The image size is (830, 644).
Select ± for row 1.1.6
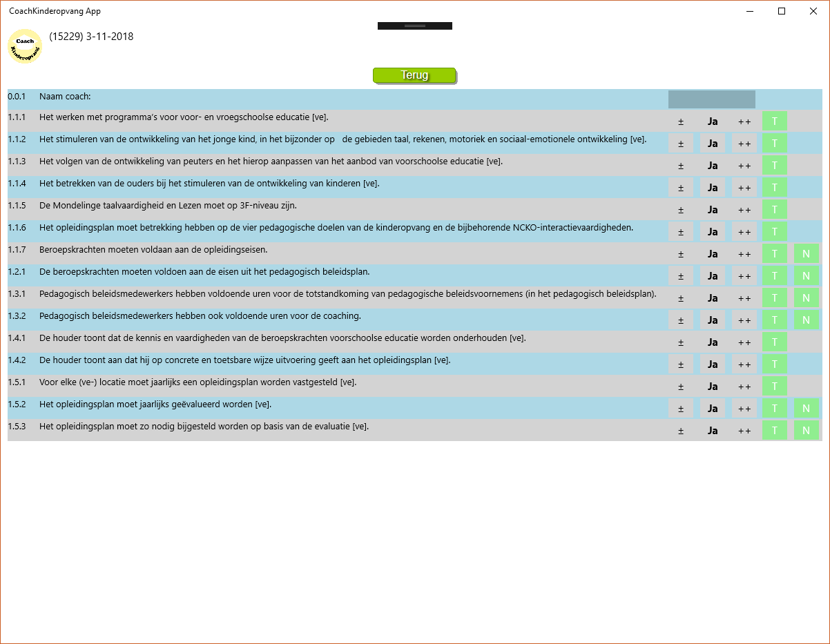(x=681, y=232)
